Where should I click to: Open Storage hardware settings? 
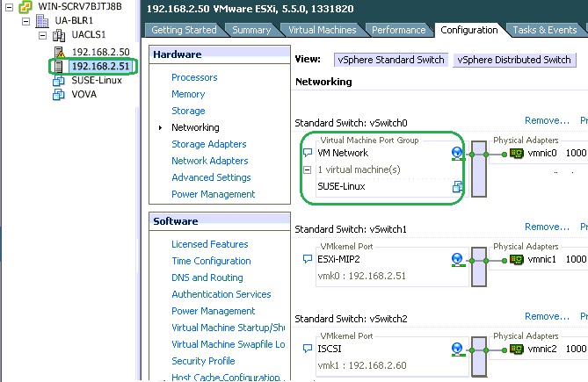tap(188, 111)
